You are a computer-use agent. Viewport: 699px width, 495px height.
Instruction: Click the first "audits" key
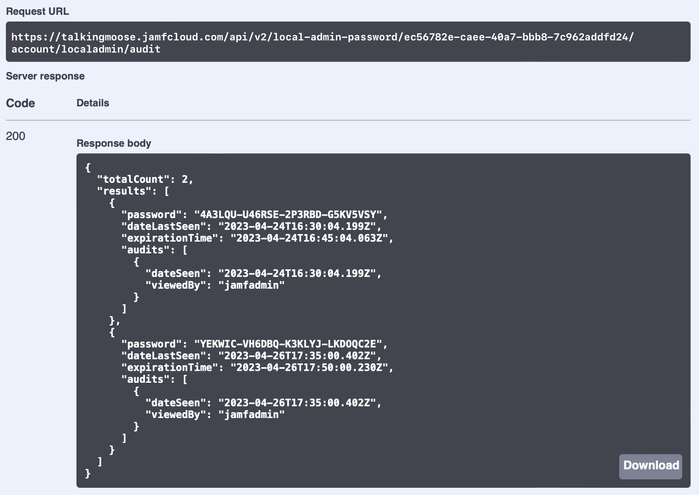[x=148, y=250]
